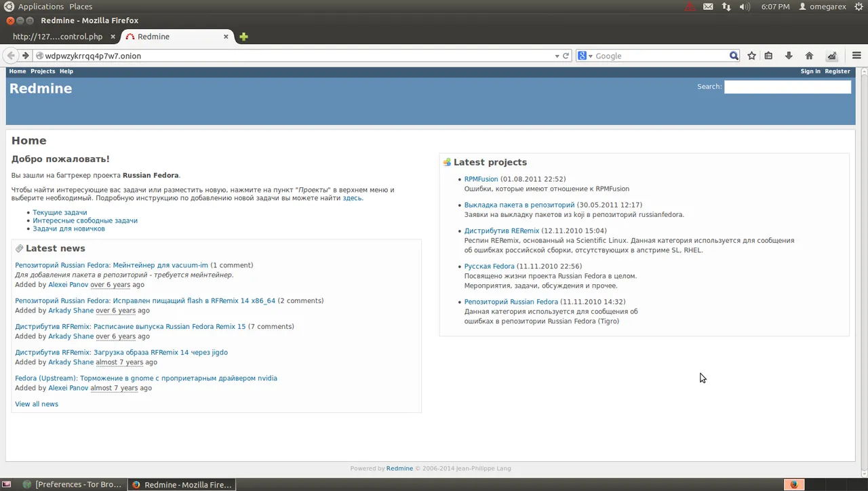Open the sound volume indicator
The image size is (868, 491).
click(745, 7)
